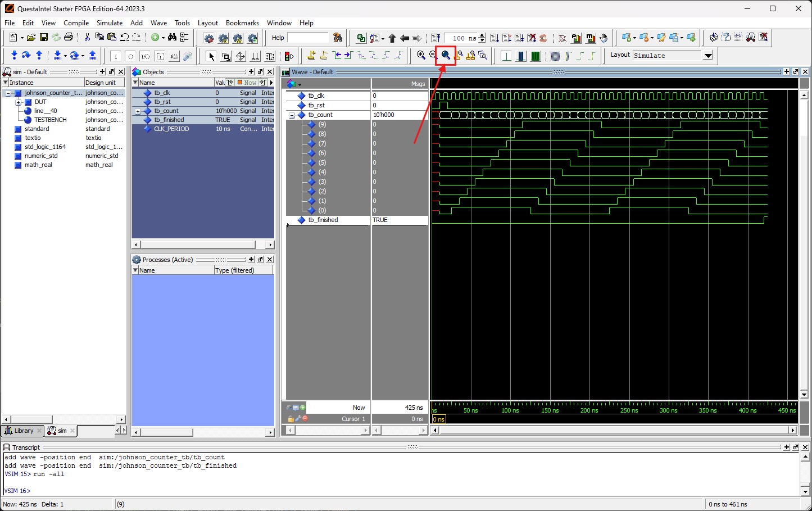812x511 pixels.
Task: Click the first Compile gear icon
Action: tap(209, 38)
